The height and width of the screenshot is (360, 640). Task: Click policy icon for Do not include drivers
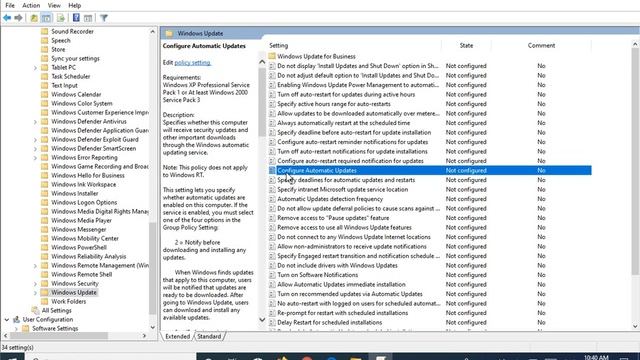[272, 266]
